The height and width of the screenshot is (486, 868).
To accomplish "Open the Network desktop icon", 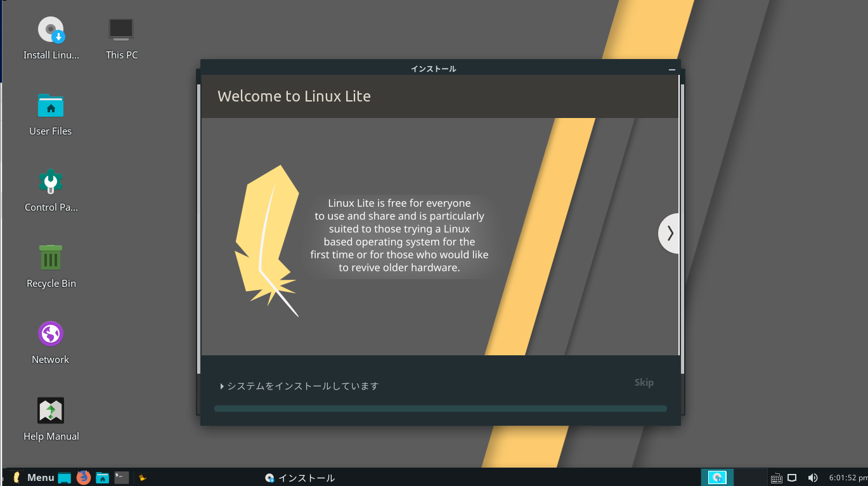I will tap(51, 343).
